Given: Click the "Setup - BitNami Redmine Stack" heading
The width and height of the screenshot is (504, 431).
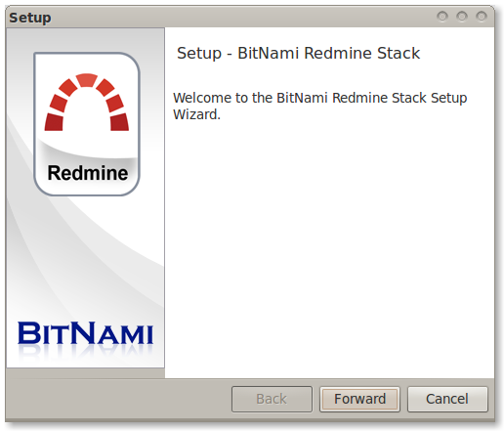Looking at the screenshot, I should pos(298,53).
